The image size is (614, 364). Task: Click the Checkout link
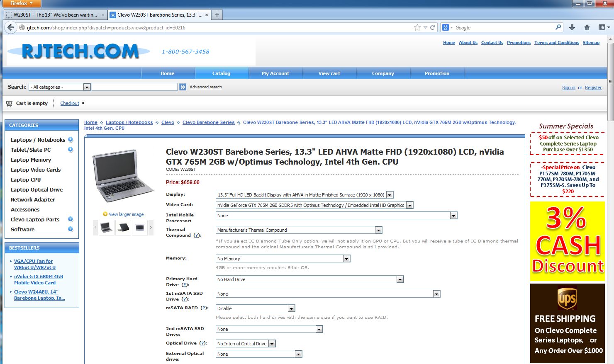[x=70, y=103]
